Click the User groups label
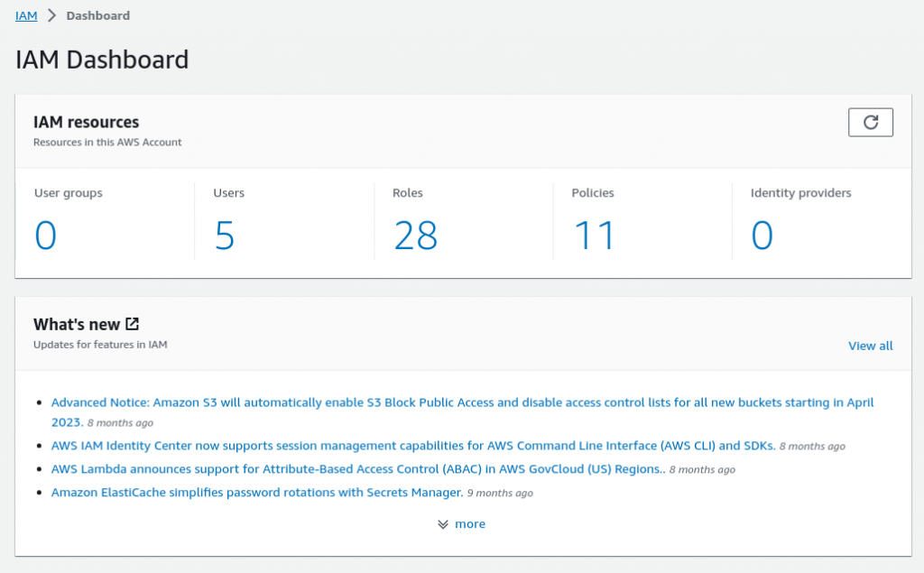924x573 pixels. (69, 193)
